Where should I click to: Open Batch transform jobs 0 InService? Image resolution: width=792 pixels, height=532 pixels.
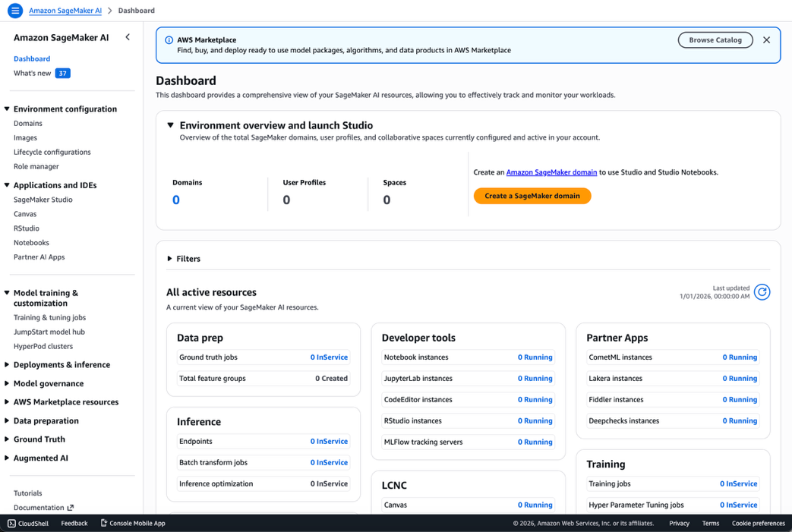[x=329, y=462]
